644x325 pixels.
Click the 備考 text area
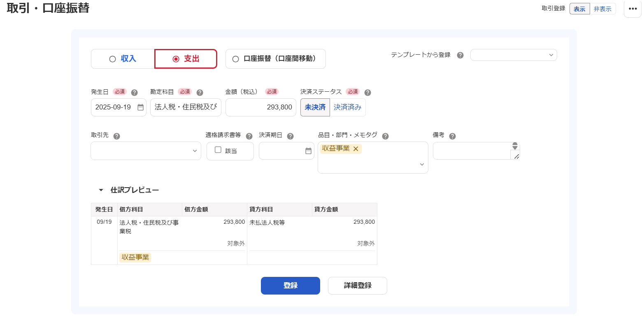(472, 151)
